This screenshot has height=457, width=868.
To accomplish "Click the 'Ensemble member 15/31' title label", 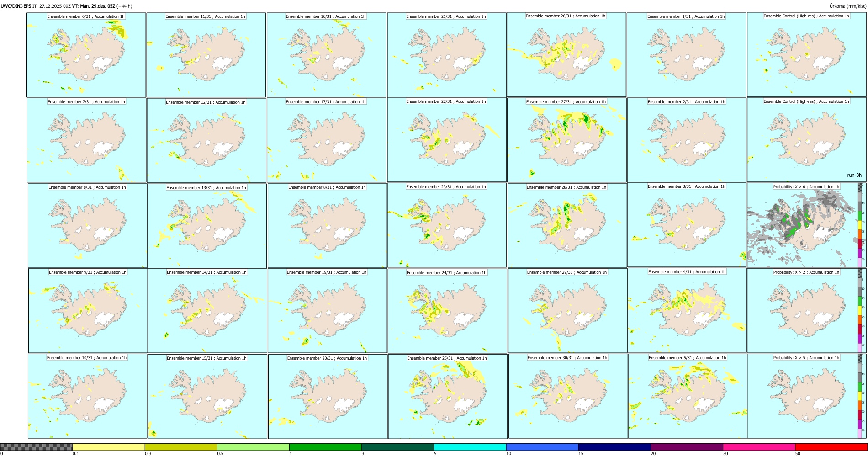I will [206, 358].
